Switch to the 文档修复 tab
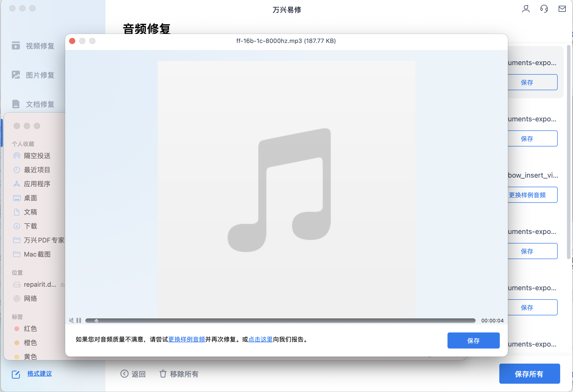 (39, 104)
